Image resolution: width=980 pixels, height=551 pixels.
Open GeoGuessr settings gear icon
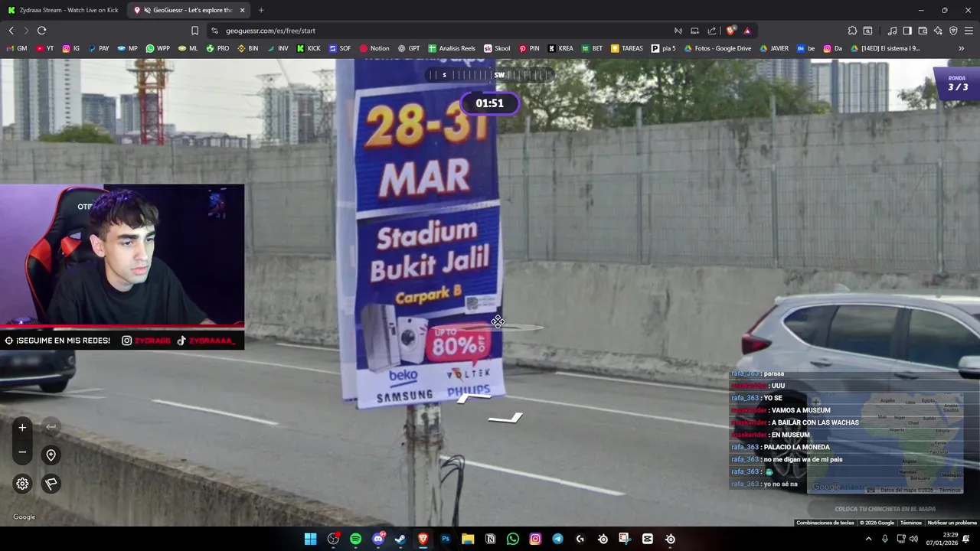pos(22,484)
